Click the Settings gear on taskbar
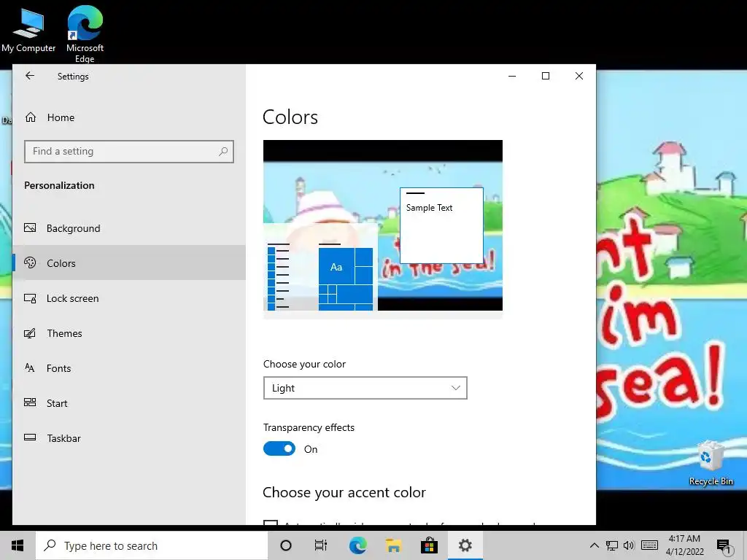 click(x=465, y=545)
